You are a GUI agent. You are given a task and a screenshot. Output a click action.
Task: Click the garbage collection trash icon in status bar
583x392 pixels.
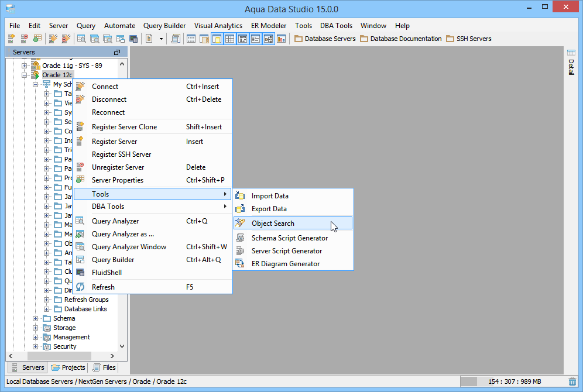572,381
